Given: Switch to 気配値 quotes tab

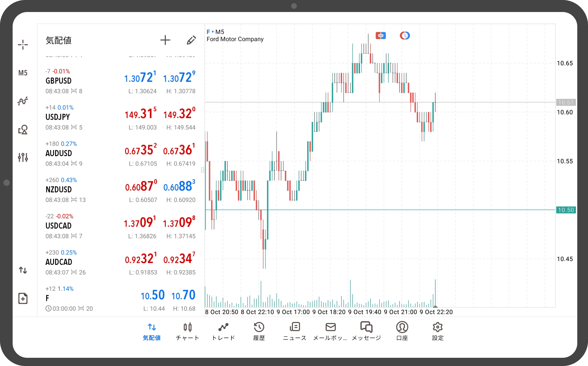Looking at the screenshot, I should click(152, 332).
